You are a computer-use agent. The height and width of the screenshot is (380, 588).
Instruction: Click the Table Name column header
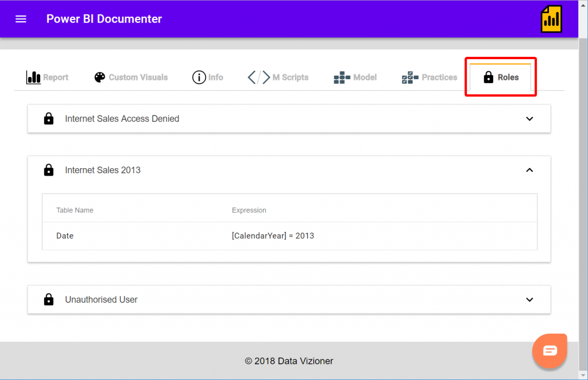75,210
